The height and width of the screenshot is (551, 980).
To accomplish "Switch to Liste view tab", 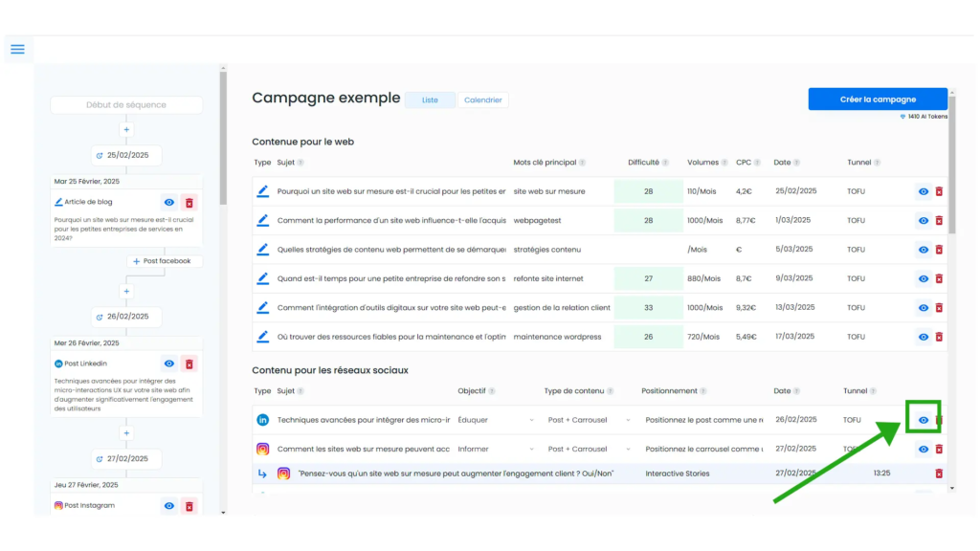I will pyautogui.click(x=430, y=99).
